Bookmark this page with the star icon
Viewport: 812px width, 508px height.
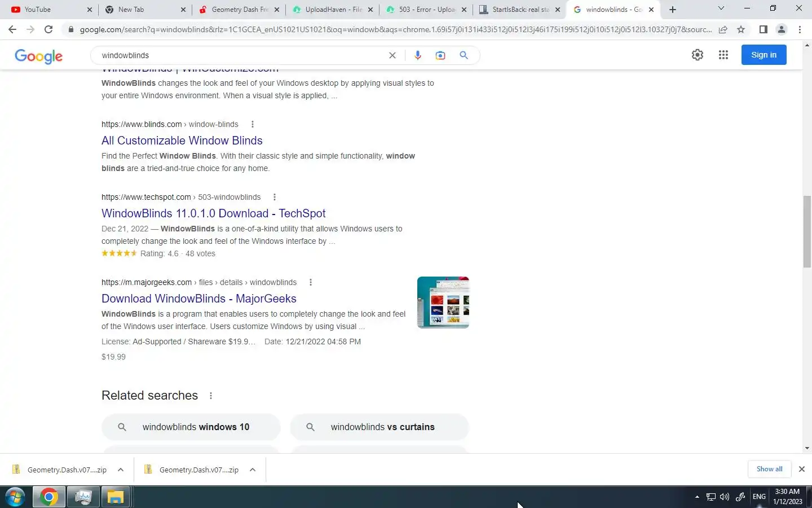coord(741,29)
